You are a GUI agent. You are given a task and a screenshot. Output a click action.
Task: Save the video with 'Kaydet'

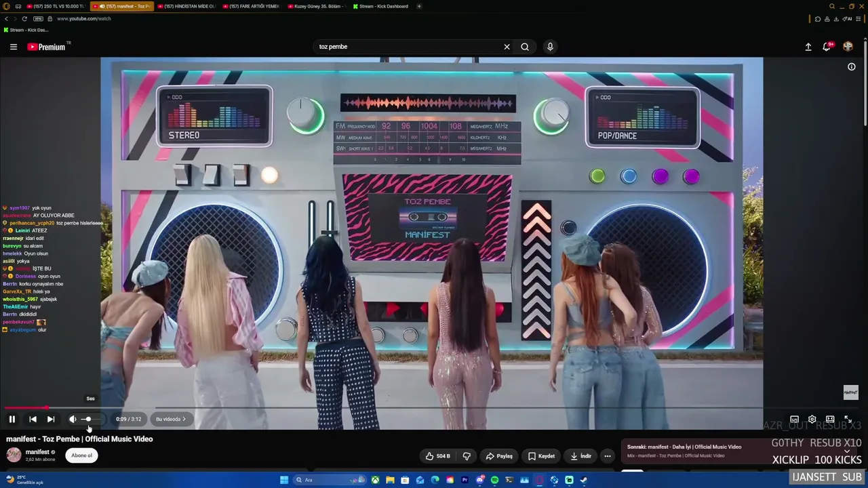pos(542,456)
